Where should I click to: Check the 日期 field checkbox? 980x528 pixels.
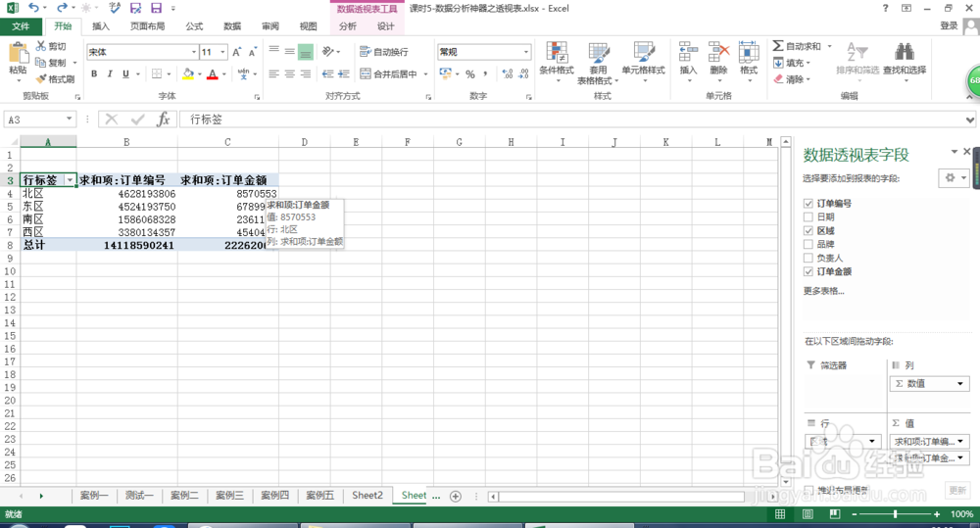pyautogui.click(x=808, y=216)
